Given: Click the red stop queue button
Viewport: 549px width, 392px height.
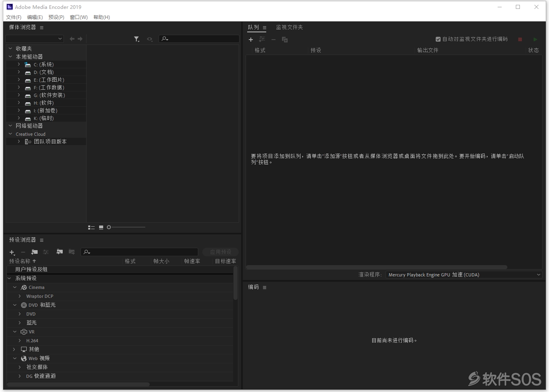Looking at the screenshot, I should [x=520, y=39].
